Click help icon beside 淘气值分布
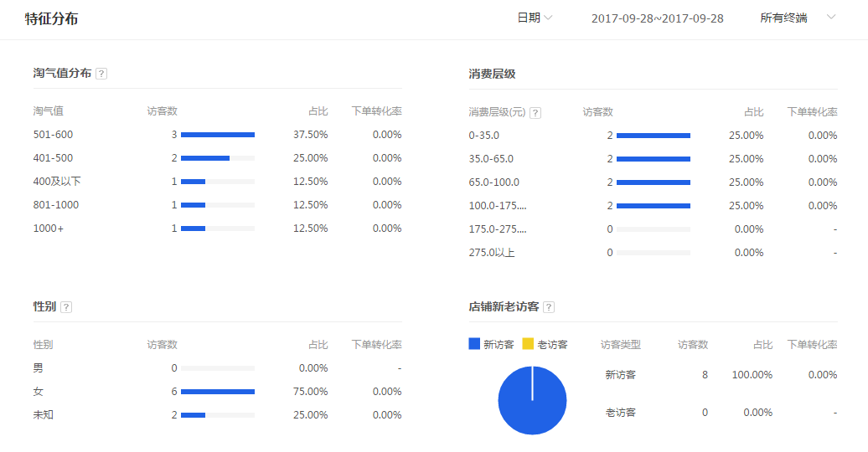Viewport: 868px width, 452px height. tap(101, 74)
